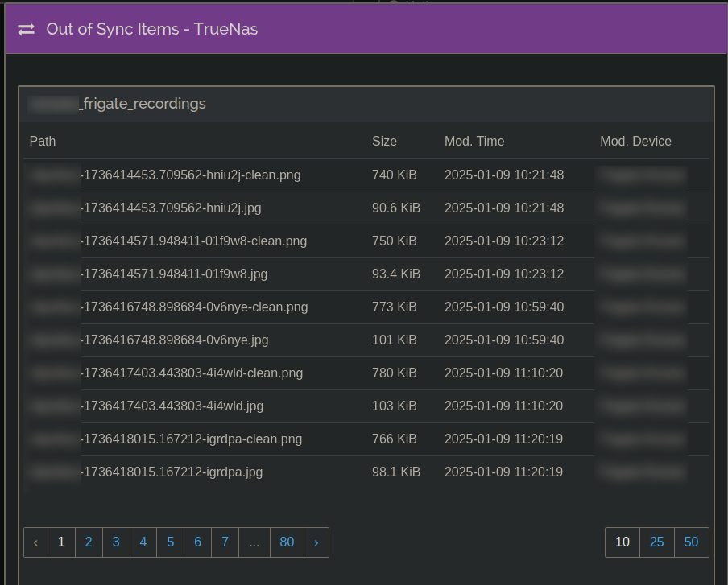
Task: Select file 1736416748.898684-0v6nye-clean.png
Action: (x=195, y=307)
